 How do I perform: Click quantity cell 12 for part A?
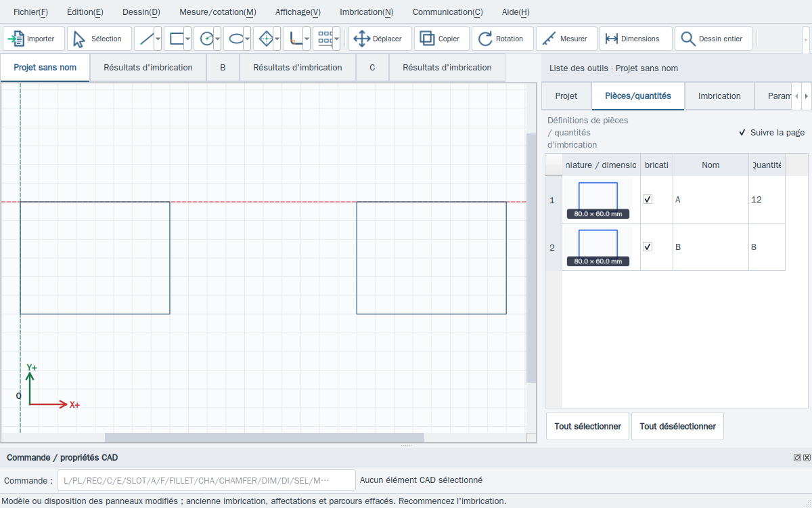[767, 200]
